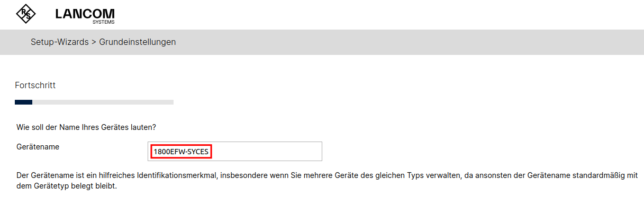Click the Gerätename label

38,147
